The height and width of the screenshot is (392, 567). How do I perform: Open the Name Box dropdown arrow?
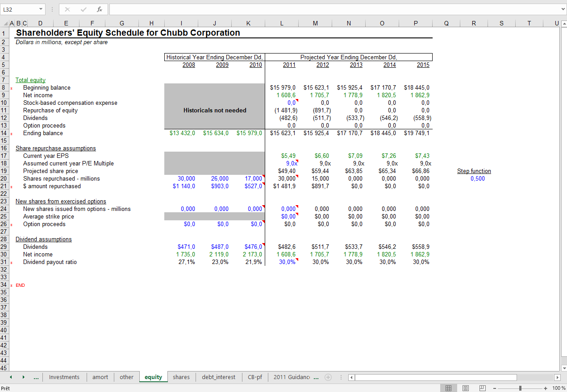[41, 9]
